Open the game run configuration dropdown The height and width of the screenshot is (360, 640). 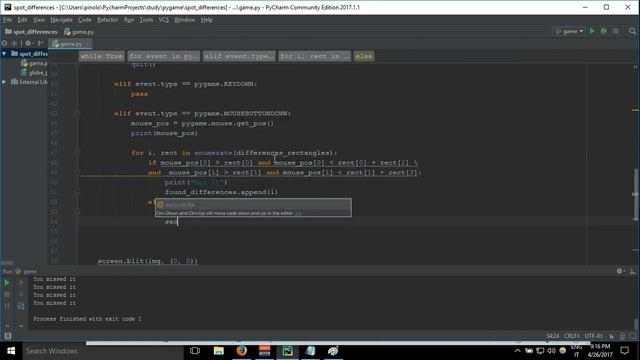tap(569, 31)
